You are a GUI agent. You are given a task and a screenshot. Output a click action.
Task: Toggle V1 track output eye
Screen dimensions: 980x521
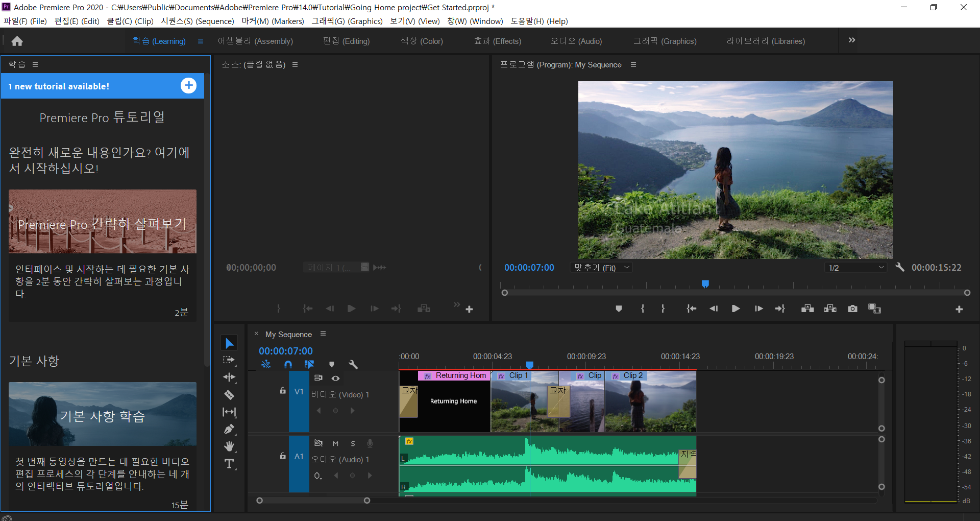[x=335, y=378]
